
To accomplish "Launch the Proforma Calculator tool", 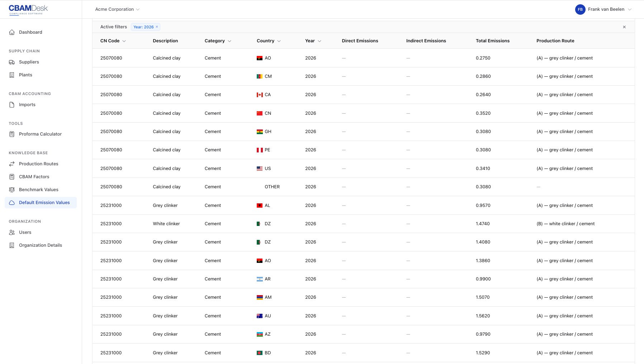I will 12,134.
